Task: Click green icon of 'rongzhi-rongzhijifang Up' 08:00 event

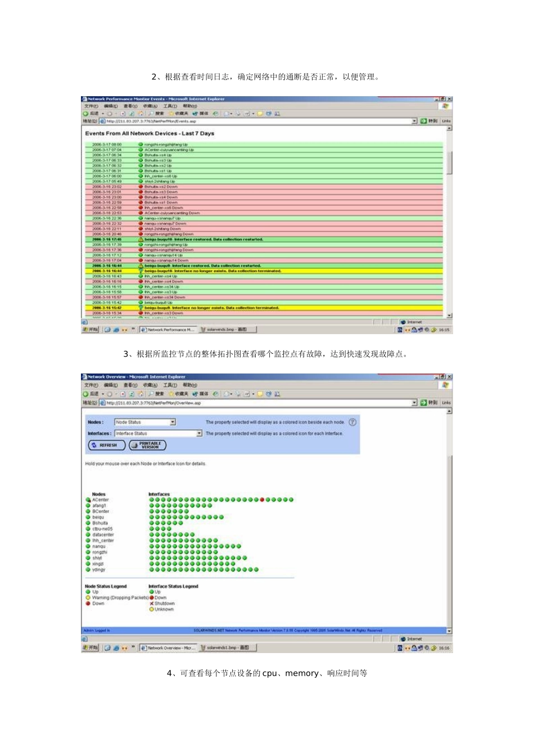Action: [141, 145]
